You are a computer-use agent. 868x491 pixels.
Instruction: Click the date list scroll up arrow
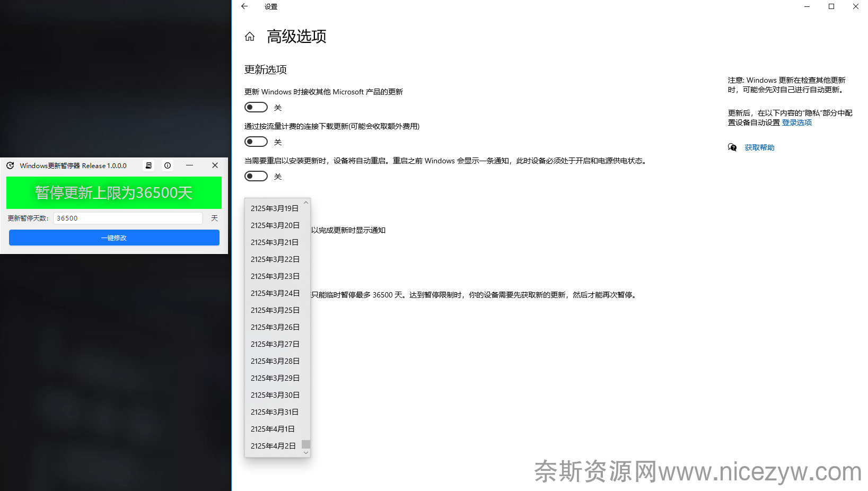tap(306, 203)
